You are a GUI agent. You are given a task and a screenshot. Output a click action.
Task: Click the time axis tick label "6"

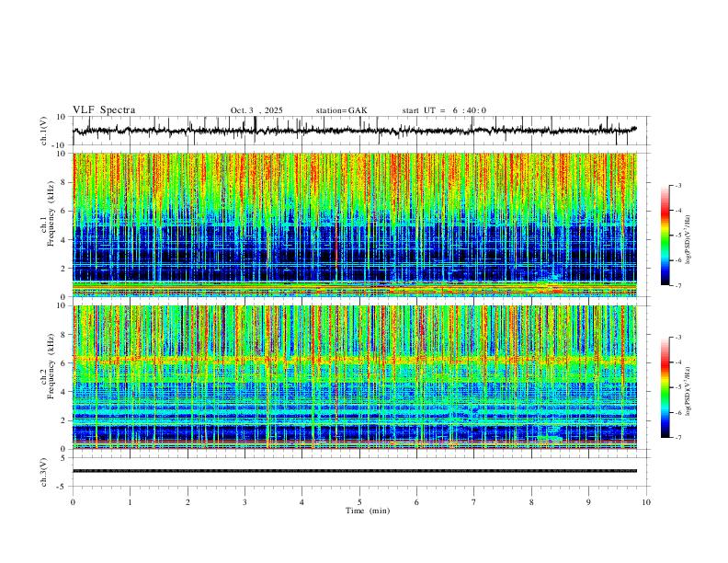click(417, 502)
